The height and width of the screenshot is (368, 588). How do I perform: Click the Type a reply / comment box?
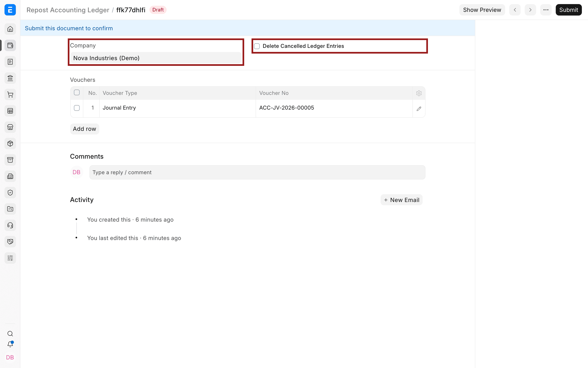(x=257, y=172)
